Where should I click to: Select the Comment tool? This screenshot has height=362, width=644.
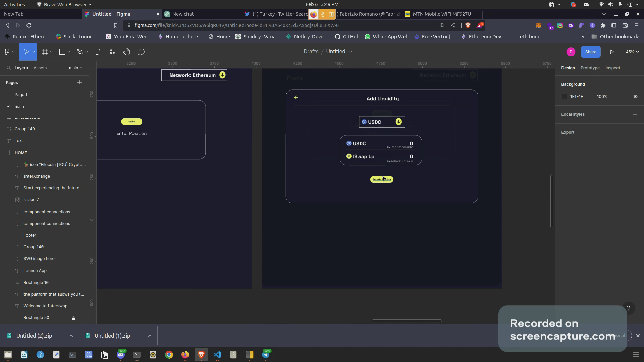click(x=141, y=52)
